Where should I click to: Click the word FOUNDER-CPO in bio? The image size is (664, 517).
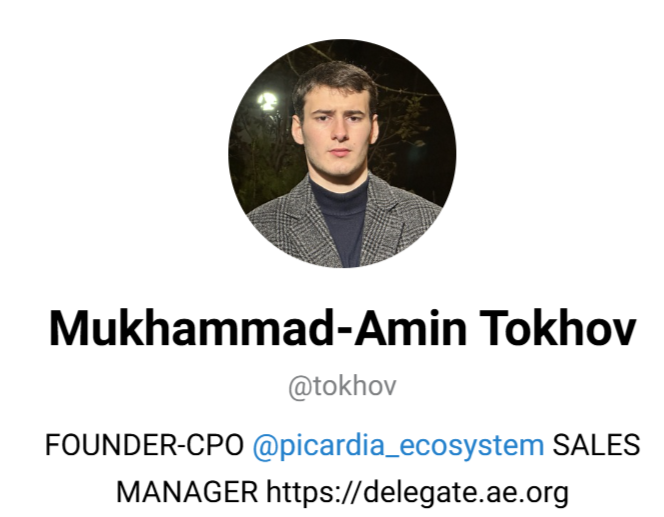coord(144,445)
